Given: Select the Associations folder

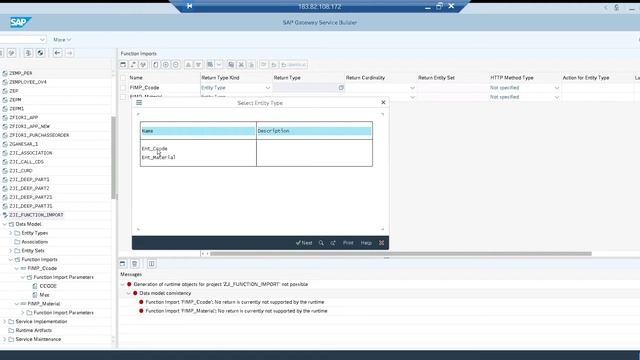Looking at the screenshot, I should coord(34,242).
